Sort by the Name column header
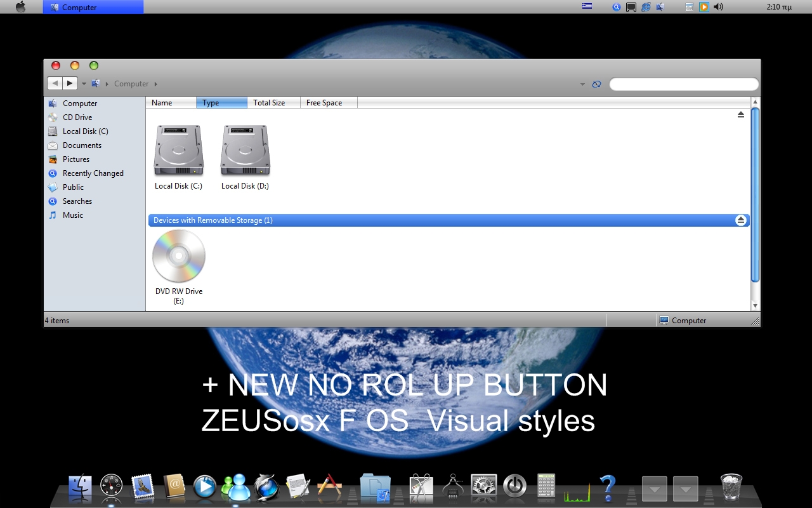 pyautogui.click(x=171, y=103)
